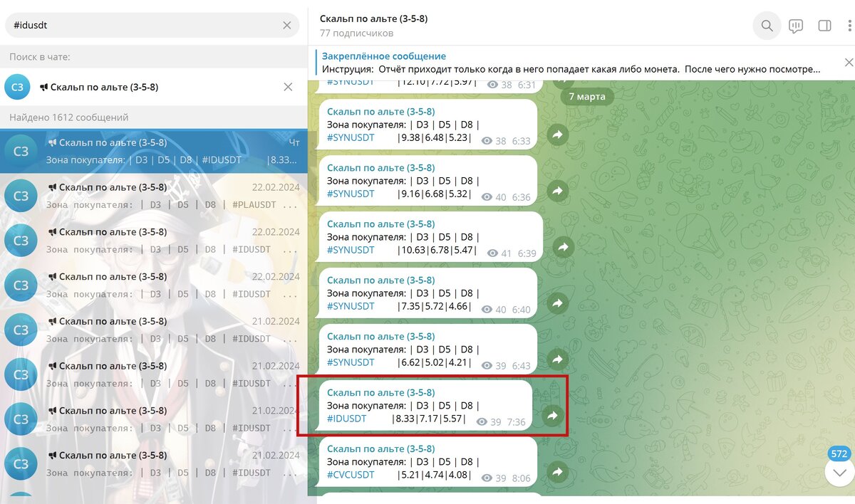Select the highlighted search result dated Чт
Screen dimensions: 855x504
pyautogui.click(x=154, y=151)
